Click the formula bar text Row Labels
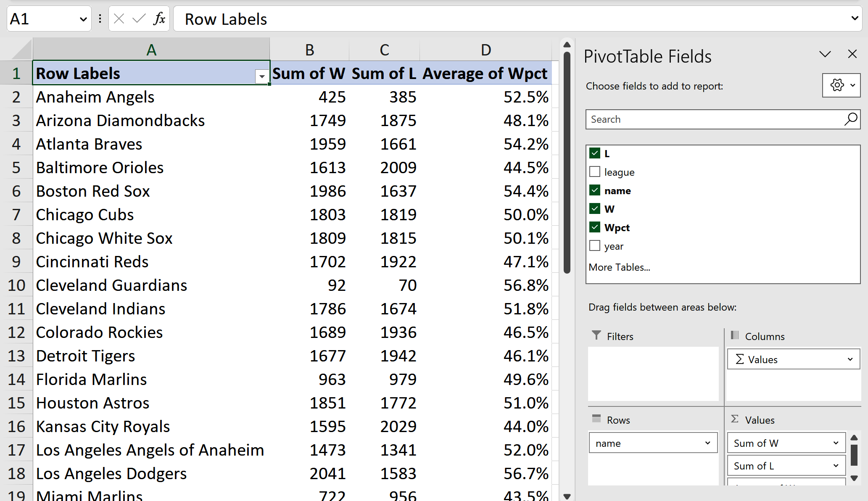 226,19
